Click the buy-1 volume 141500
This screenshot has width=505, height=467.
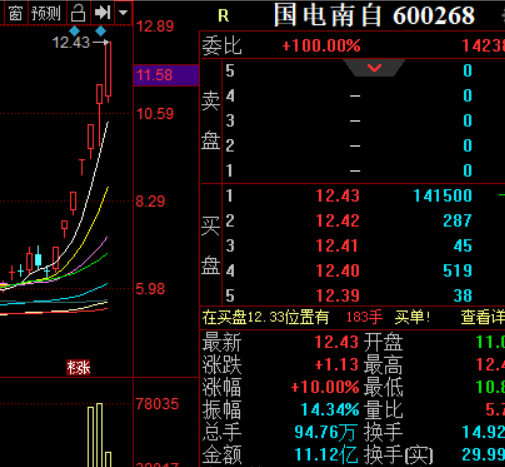click(x=443, y=196)
